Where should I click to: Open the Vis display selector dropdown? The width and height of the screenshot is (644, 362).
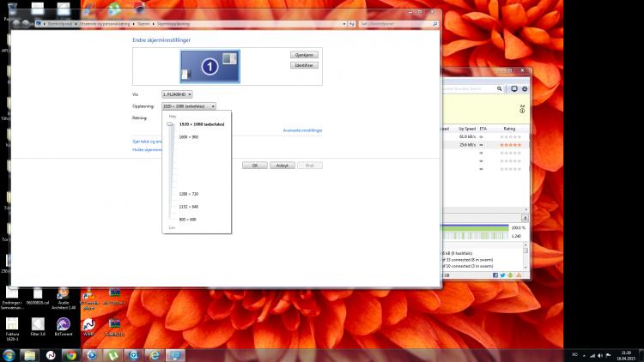(177, 94)
